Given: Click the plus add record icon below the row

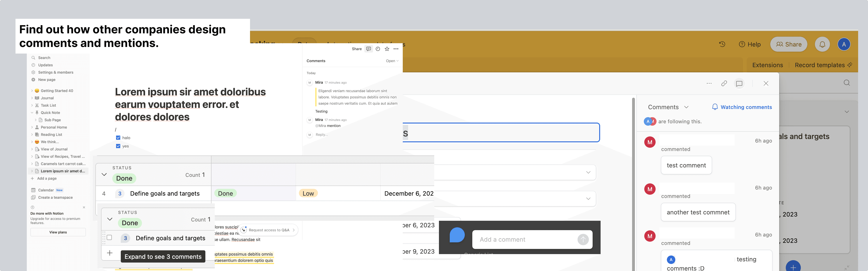Looking at the screenshot, I should tap(109, 253).
